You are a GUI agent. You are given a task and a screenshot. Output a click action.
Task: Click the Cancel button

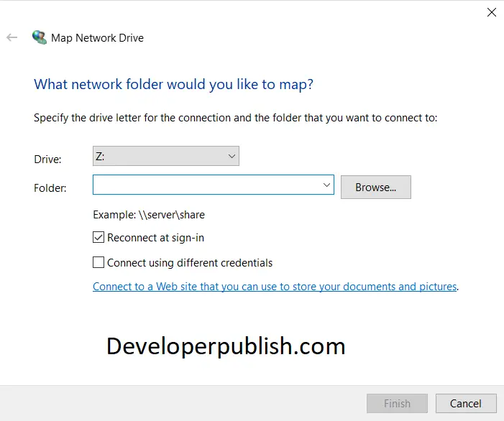[466, 403]
